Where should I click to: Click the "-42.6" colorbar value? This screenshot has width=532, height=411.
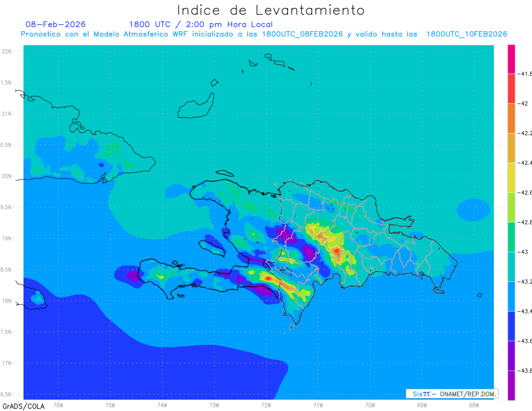click(x=526, y=192)
